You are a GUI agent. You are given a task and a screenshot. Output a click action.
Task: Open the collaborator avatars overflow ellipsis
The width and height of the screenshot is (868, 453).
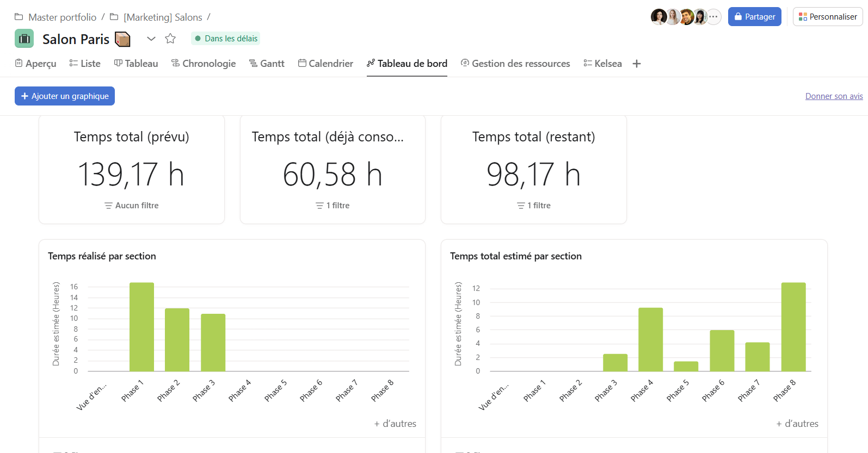[713, 17]
